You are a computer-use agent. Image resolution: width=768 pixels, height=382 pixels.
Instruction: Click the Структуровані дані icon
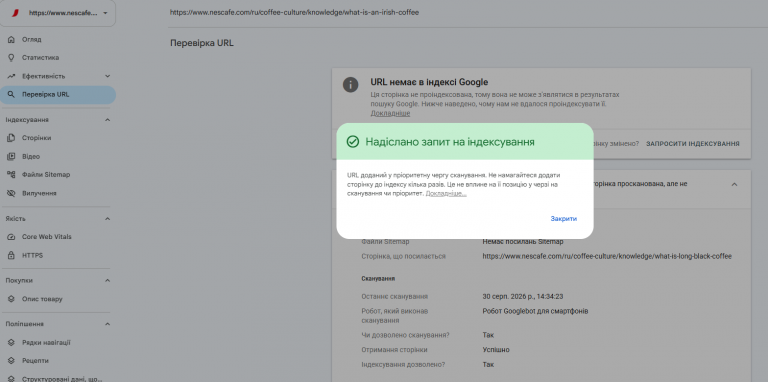point(11,379)
